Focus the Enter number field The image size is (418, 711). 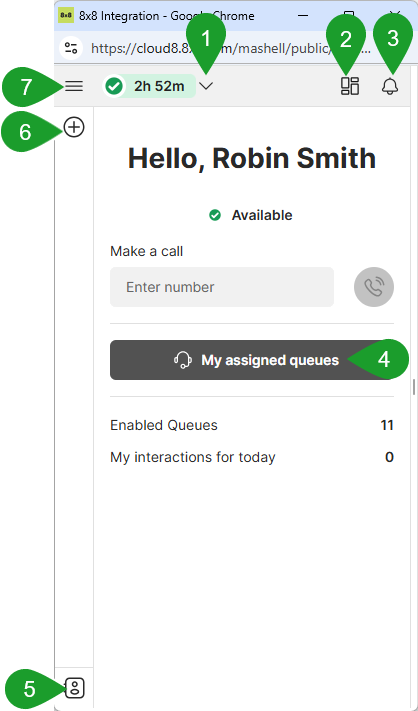pyautogui.click(x=222, y=287)
